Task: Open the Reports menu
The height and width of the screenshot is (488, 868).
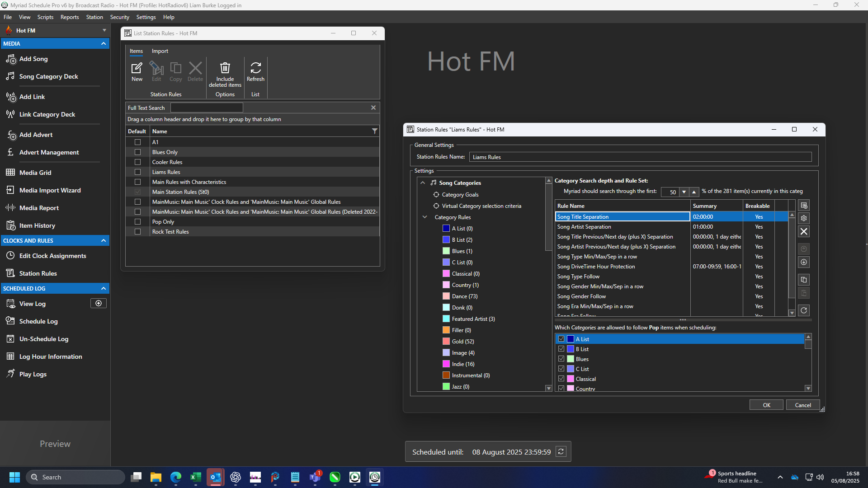Action: click(x=70, y=17)
